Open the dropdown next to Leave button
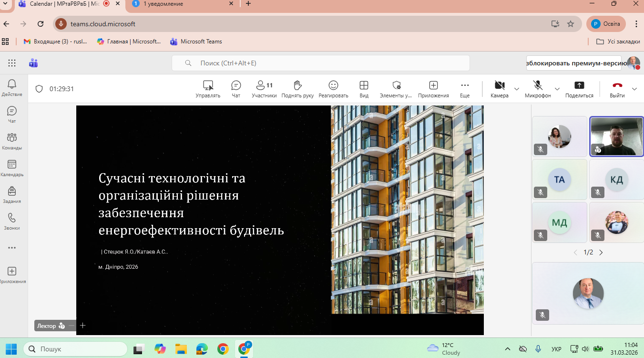 [634, 89]
